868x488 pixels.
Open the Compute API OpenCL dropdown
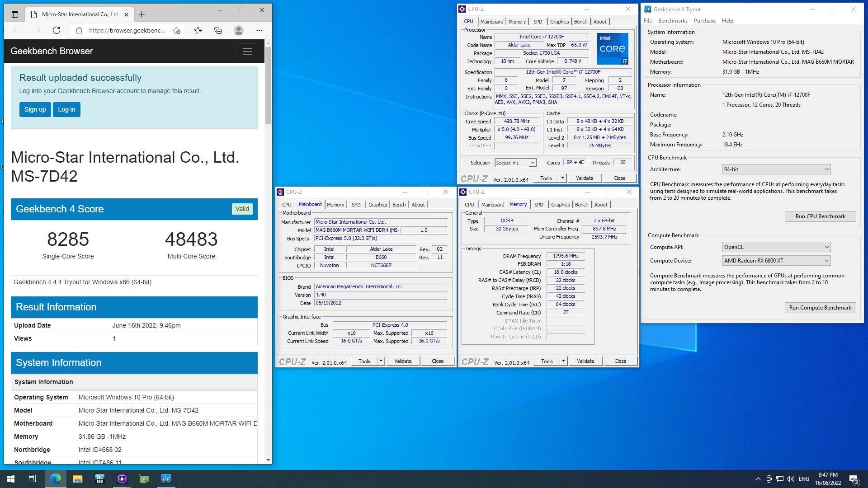pos(776,247)
